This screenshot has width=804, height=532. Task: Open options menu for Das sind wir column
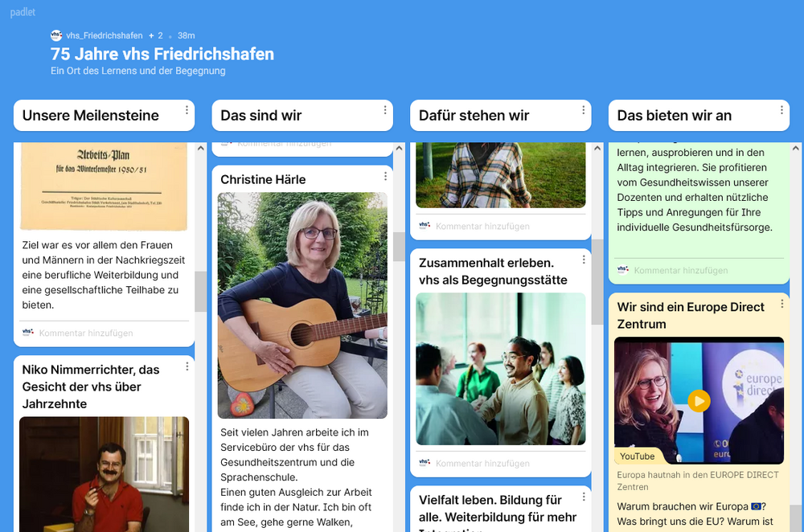(385, 109)
